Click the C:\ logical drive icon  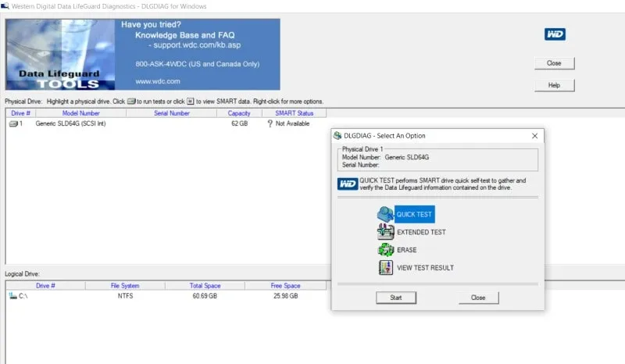12,296
